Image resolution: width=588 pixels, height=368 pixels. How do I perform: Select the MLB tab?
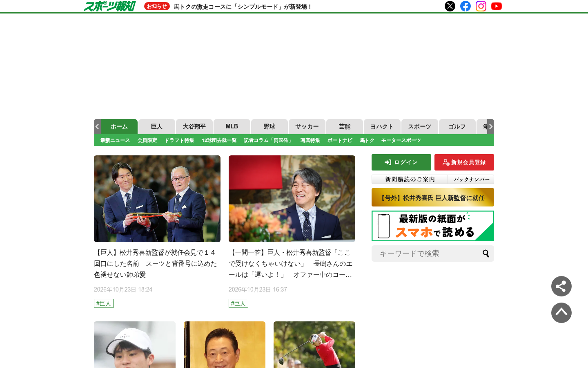pos(232,127)
